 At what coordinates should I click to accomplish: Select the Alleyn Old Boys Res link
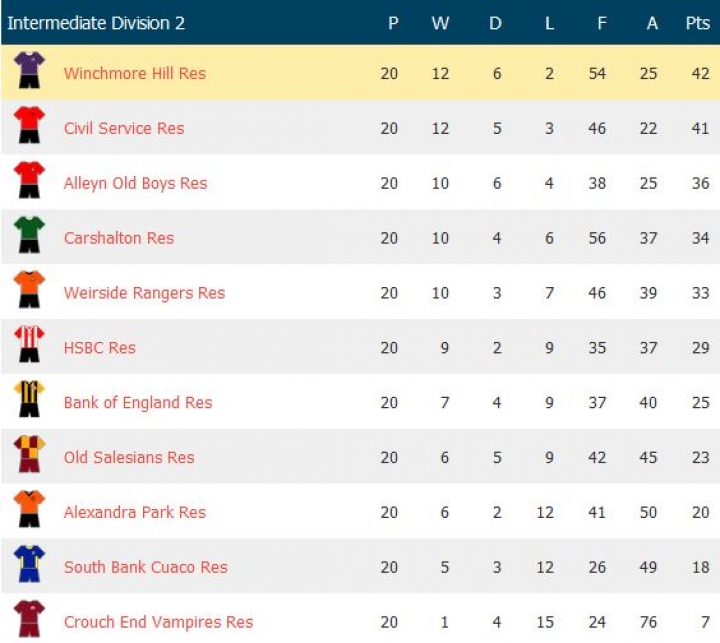(135, 183)
